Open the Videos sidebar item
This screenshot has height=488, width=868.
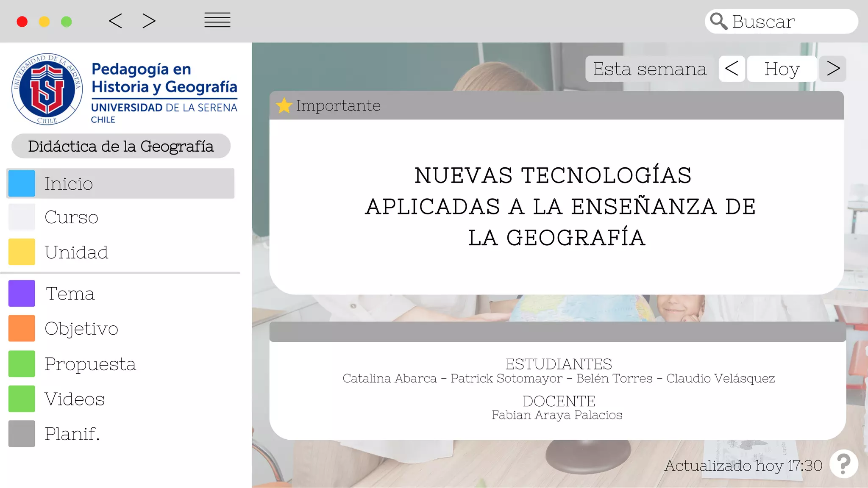[75, 399]
